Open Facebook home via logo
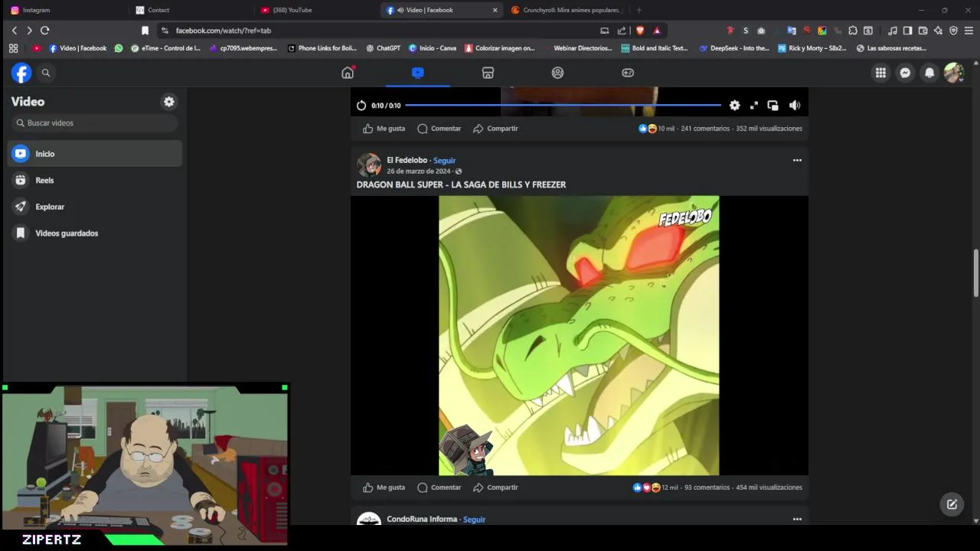This screenshot has height=551, width=980. 21,73
